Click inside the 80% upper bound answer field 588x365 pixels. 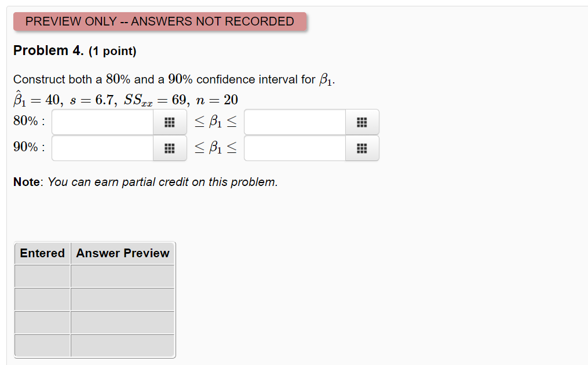point(294,122)
